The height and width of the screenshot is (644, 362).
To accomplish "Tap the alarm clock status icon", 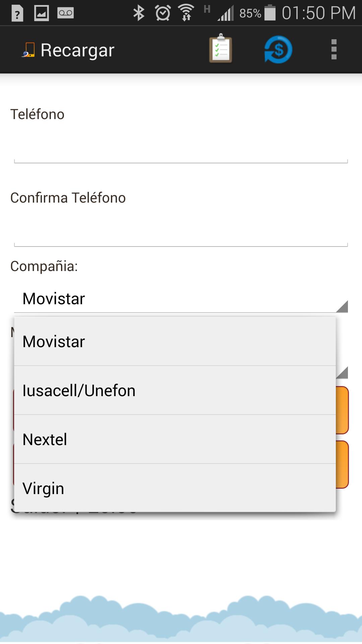I will (163, 13).
